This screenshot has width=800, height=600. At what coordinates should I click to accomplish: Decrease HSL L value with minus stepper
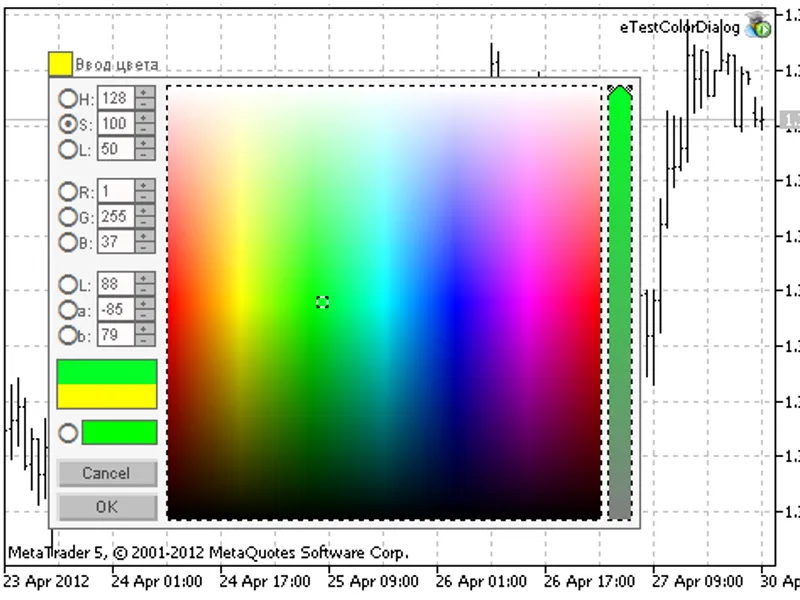pyautogui.click(x=145, y=155)
